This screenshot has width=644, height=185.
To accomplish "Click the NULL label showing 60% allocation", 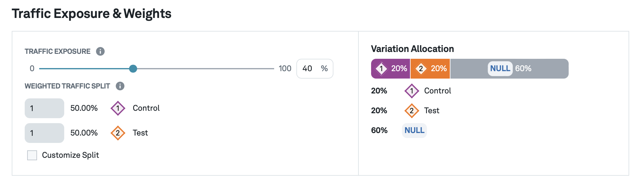I will 414,130.
